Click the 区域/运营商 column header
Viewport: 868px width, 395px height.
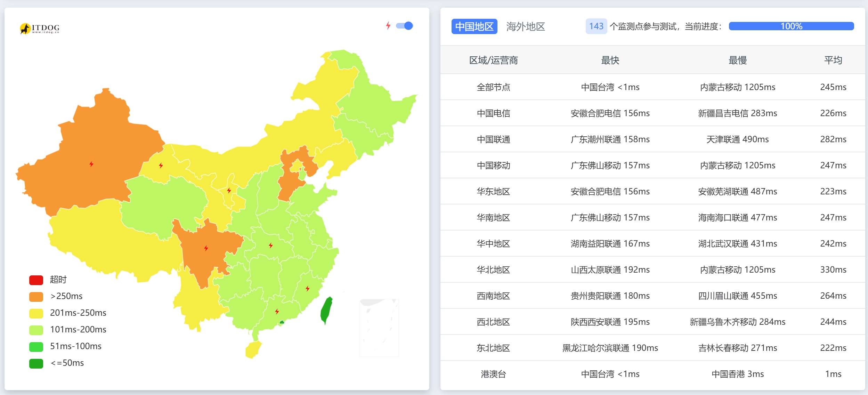[x=494, y=60]
